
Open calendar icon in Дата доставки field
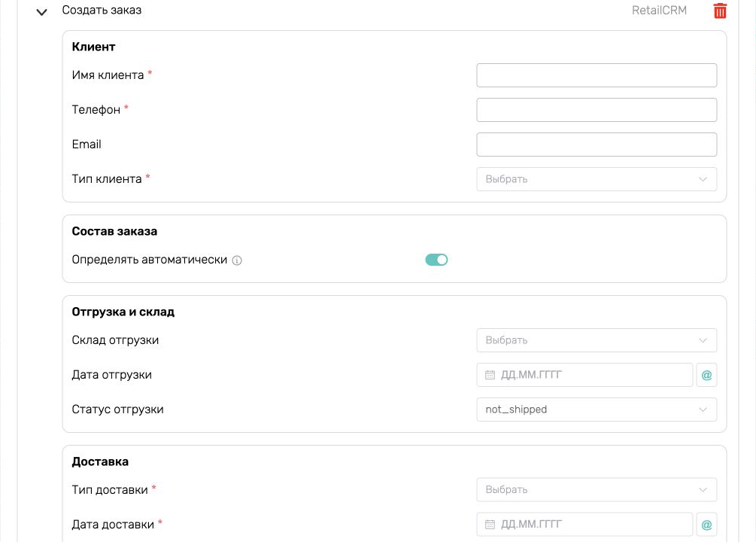point(490,525)
